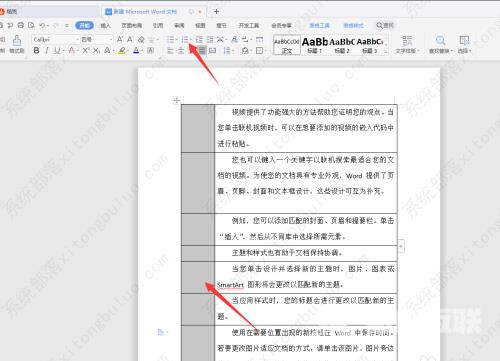
Task: Click the clear formatting eraser icon
Action: (x=141, y=39)
